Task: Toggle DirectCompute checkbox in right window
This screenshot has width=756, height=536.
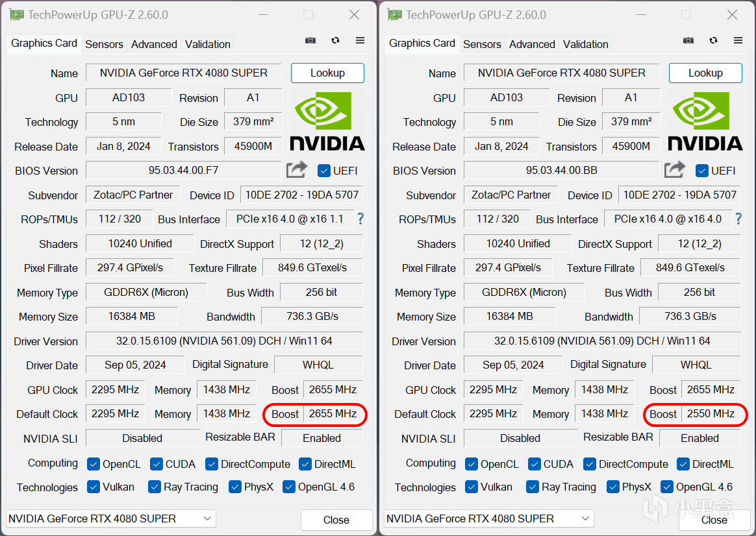Action: 589,464
